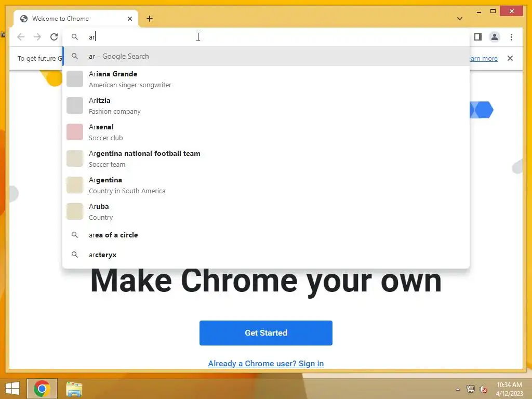Open File Explorer from the taskbar
Image resolution: width=532 pixels, height=399 pixels.
74,389
